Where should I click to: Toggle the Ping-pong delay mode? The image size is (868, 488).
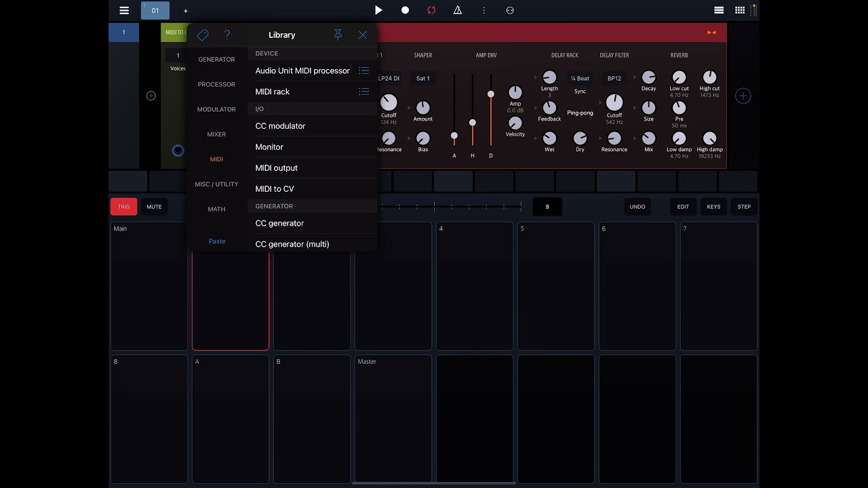click(x=580, y=113)
